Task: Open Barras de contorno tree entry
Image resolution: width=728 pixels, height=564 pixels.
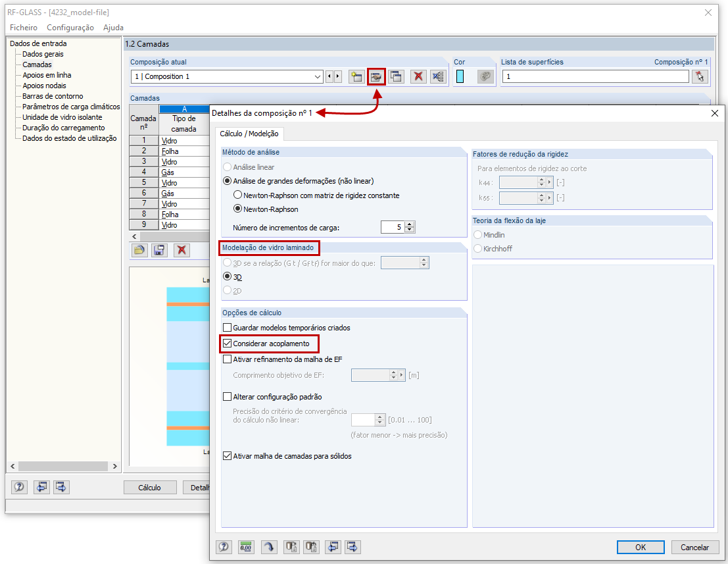Action: [x=53, y=96]
